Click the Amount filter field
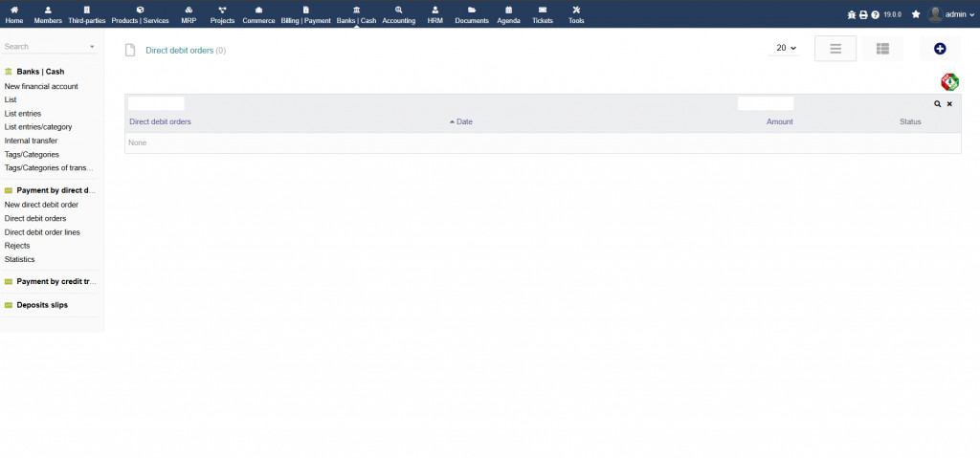The height and width of the screenshot is (458, 980). (766, 103)
